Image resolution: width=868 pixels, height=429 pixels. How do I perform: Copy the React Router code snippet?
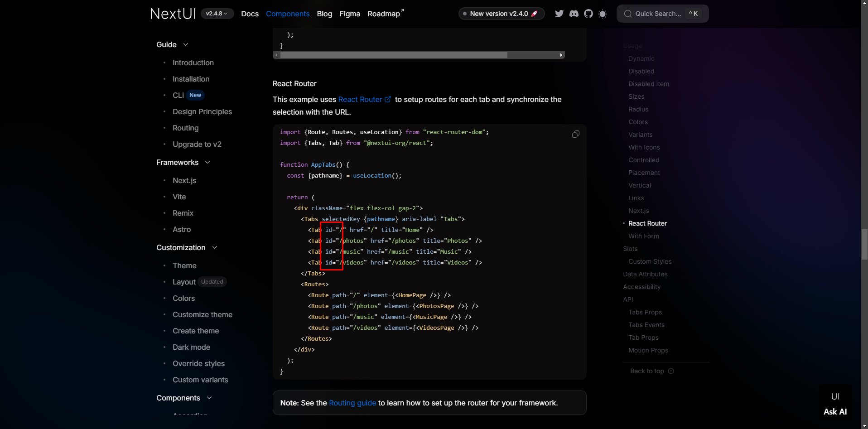pos(575,134)
